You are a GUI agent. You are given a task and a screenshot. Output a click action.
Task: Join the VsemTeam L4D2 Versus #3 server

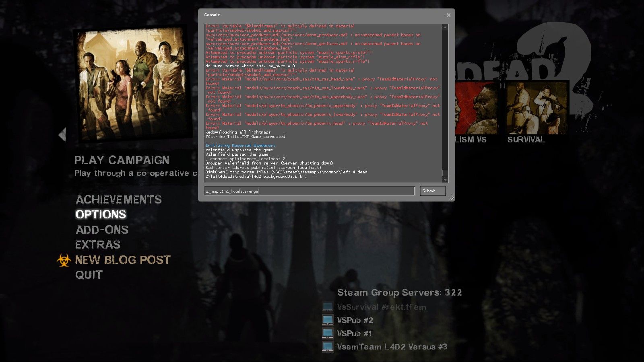[392, 347]
